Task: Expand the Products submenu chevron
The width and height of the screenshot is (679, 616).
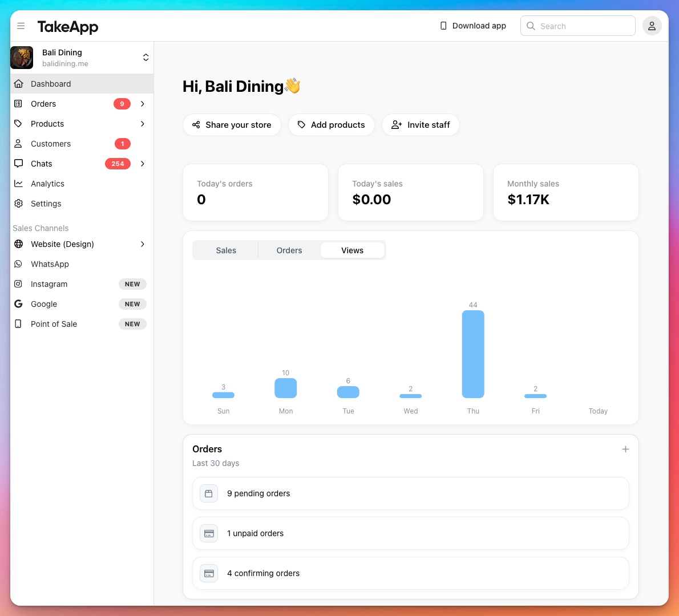Action: (x=143, y=123)
